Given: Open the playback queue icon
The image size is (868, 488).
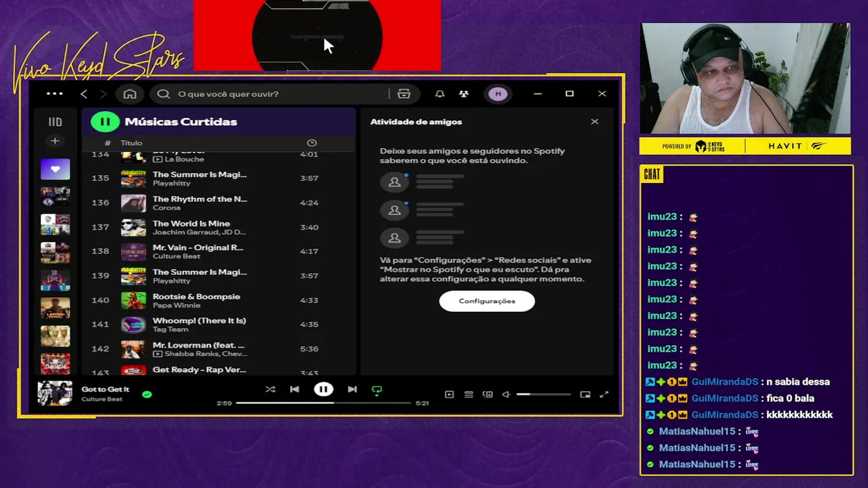Looking at the screenshot, I should pyautogui.click(x=468, y=394).
